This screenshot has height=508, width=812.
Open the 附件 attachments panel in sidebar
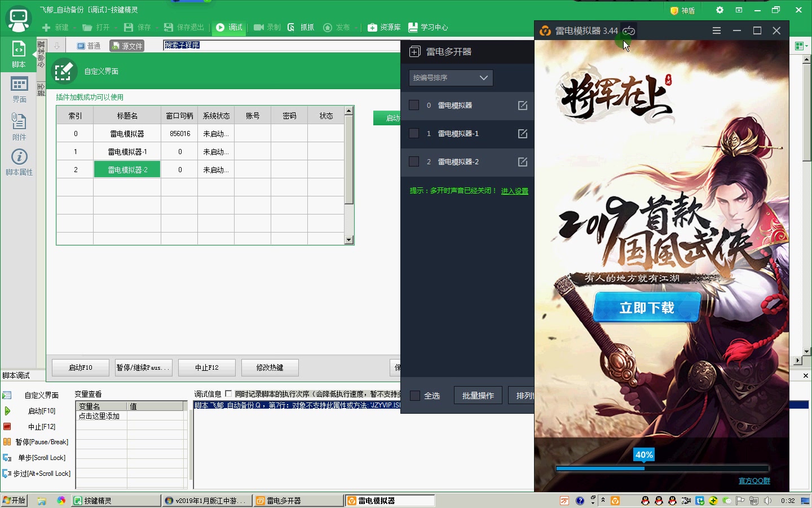(19, 126)
